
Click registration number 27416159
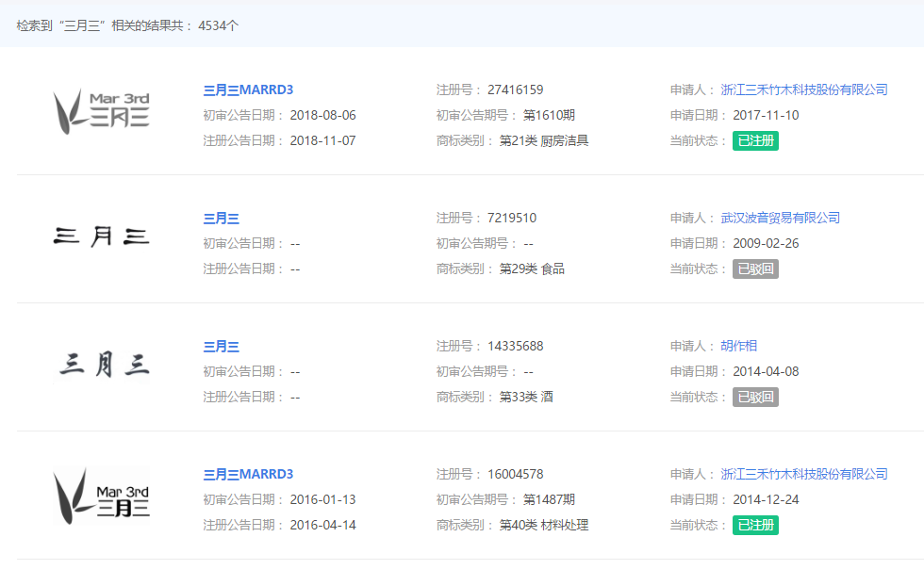pyautogui.click(x=515, y=90)
